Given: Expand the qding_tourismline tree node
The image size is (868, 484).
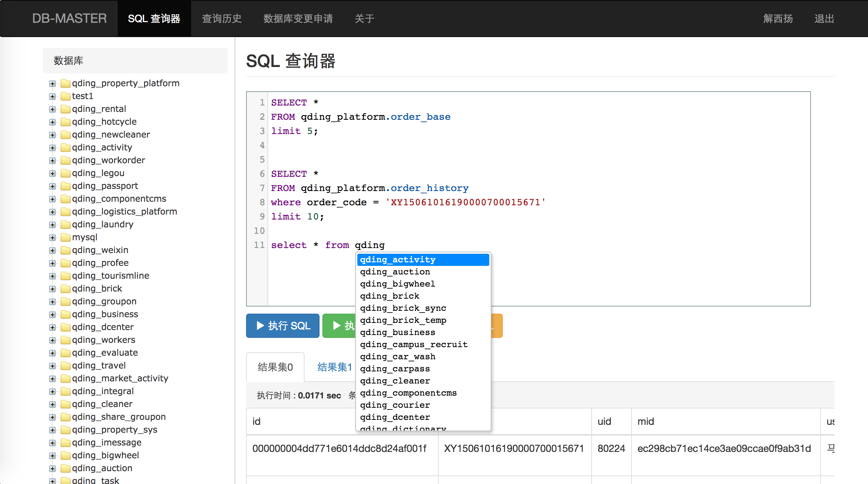Looking at the screenshot, I should (52, 276).
